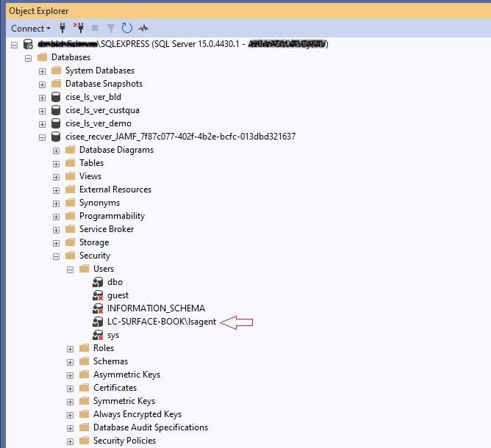491x448 pixels.
Task: Expand the Tables folder
Action: tap(56, 164)
